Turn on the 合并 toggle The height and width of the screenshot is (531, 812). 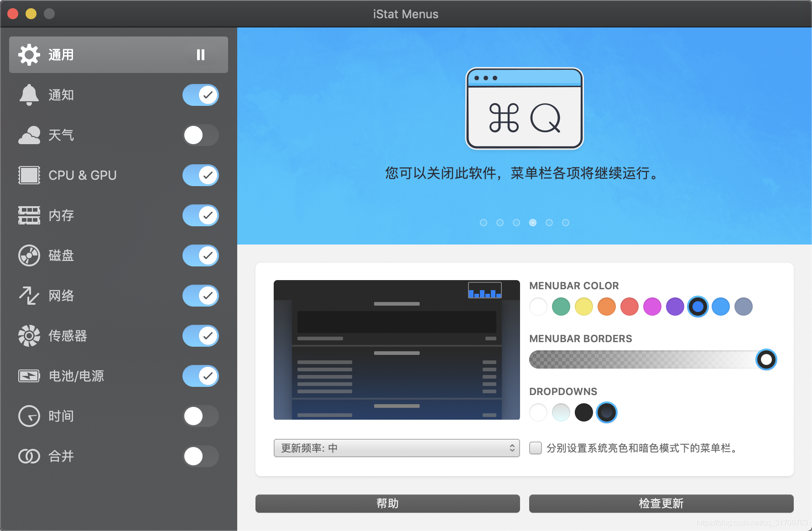[x=201, y=456]
